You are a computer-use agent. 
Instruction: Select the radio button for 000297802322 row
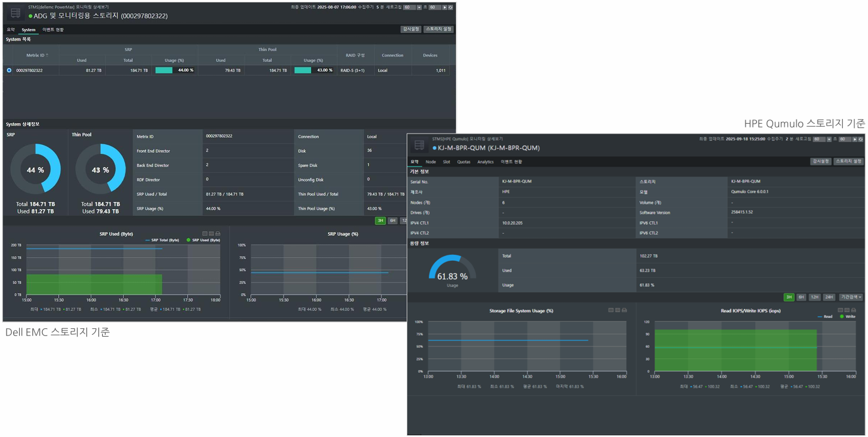(x=9, y=70)
